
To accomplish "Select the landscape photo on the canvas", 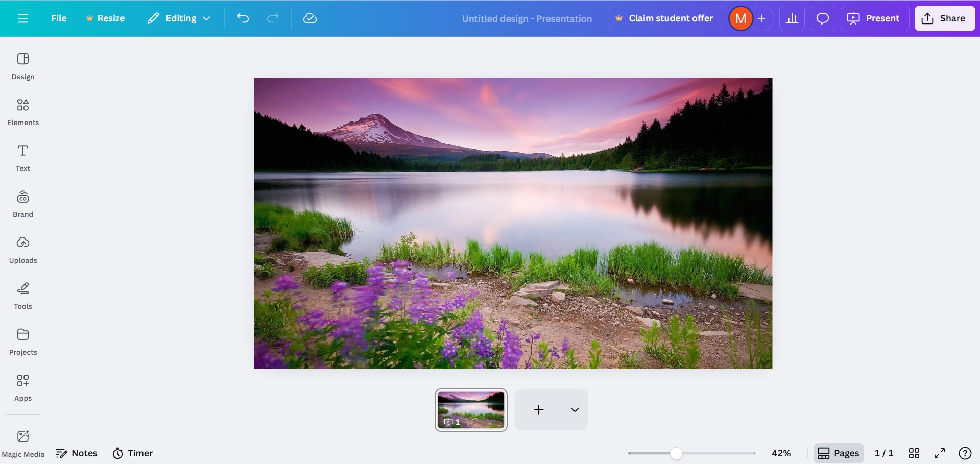I will [x=513, y=223].
